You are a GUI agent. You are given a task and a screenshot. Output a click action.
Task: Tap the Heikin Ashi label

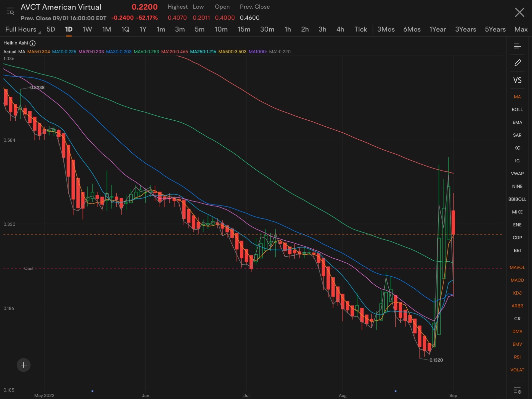pos(16,43)
